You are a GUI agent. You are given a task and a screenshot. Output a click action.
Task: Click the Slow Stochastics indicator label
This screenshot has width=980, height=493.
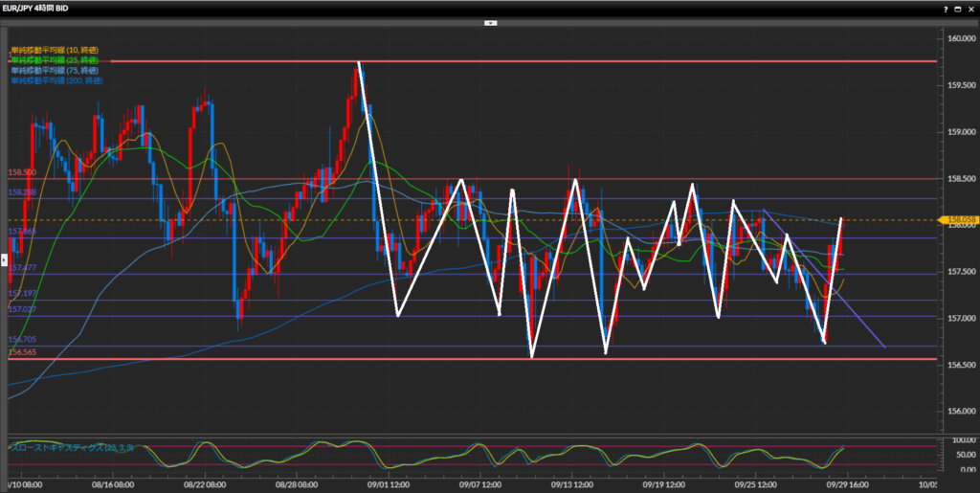click(61, 447)
